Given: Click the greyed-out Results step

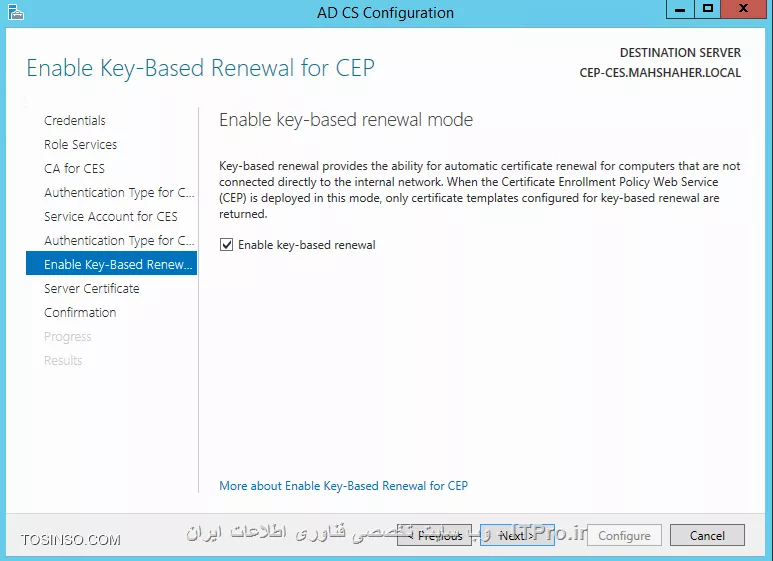Looking at the screenshot, I should 63,360.
